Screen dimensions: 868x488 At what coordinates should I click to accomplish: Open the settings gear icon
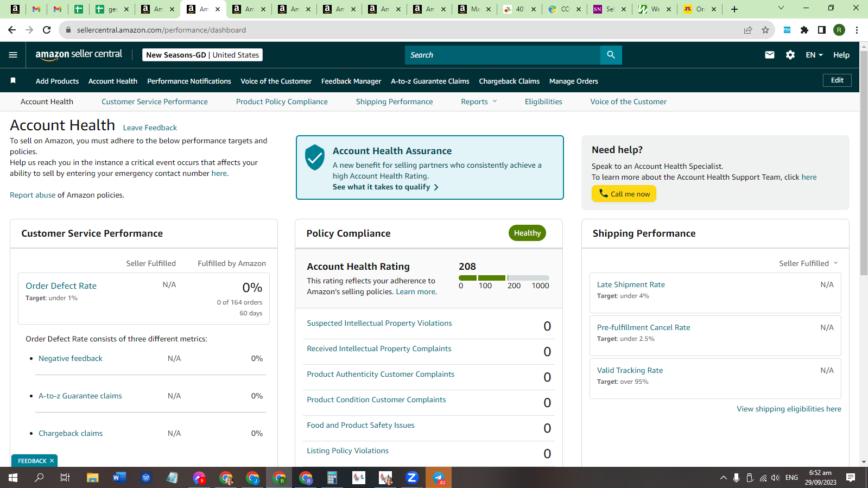tap(790, 55)
